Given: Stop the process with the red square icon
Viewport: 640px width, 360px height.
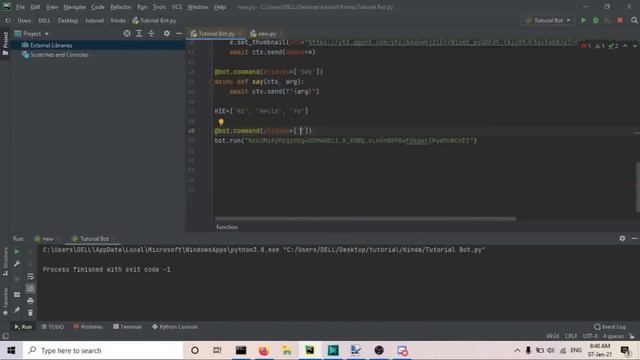Looking at the screenshot, I should point(620,20).
